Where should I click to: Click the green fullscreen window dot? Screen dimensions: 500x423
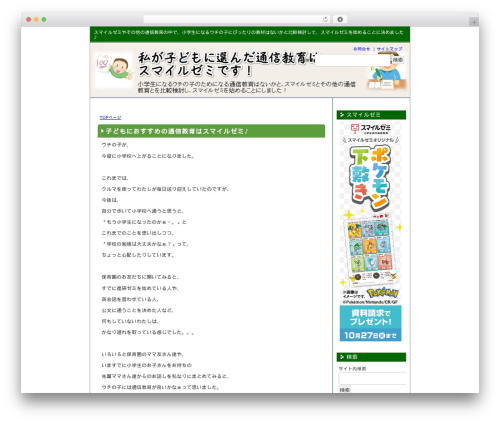pos(44,19)
